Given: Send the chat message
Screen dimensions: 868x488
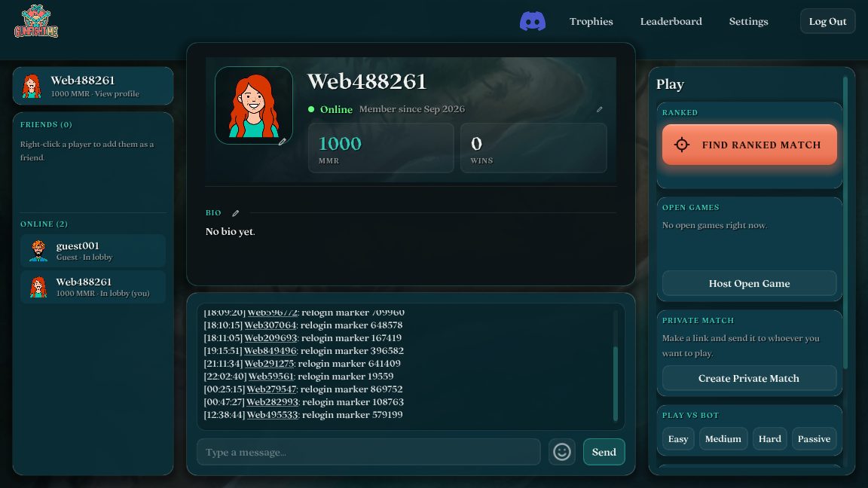Looking at the screenshot, I should [604, 452].
